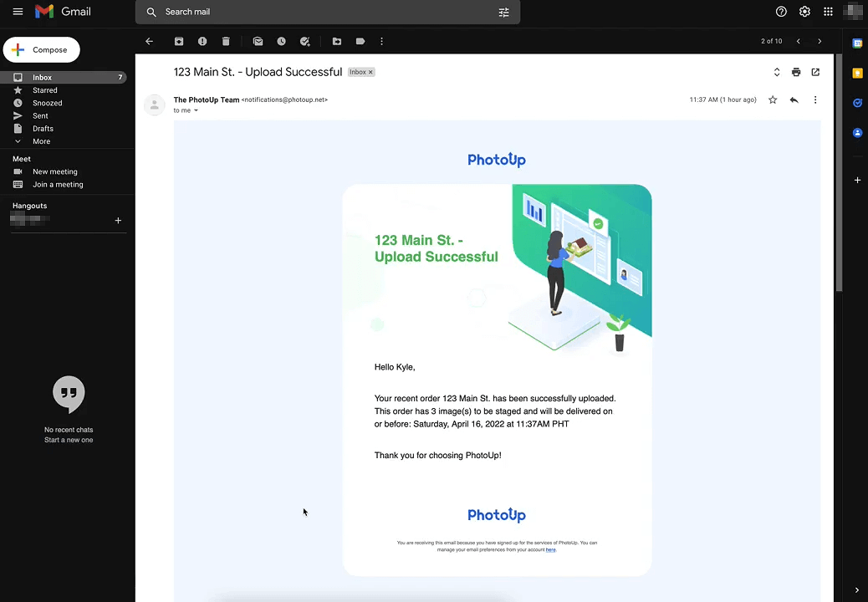Open Google apps grid
This screenshot has width=868, height=602.
click(828, 12)
